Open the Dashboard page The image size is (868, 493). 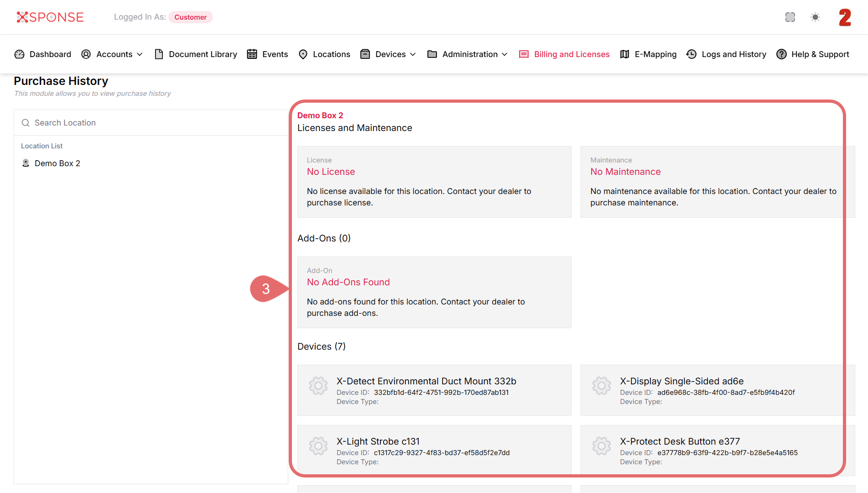click(43, 54)
